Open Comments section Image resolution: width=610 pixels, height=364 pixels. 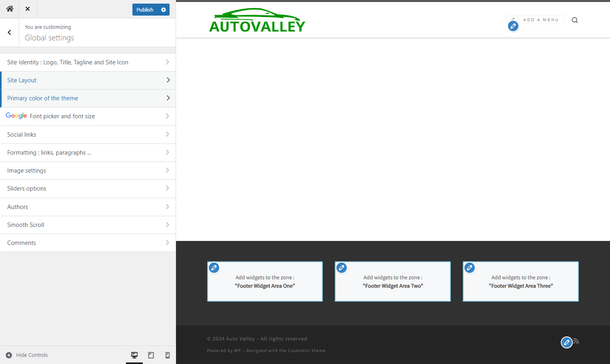(88, 243)
